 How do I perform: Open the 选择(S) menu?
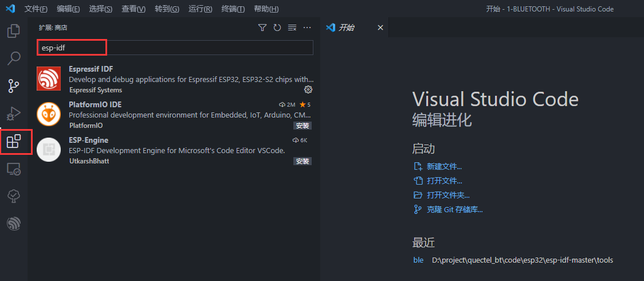101,9
